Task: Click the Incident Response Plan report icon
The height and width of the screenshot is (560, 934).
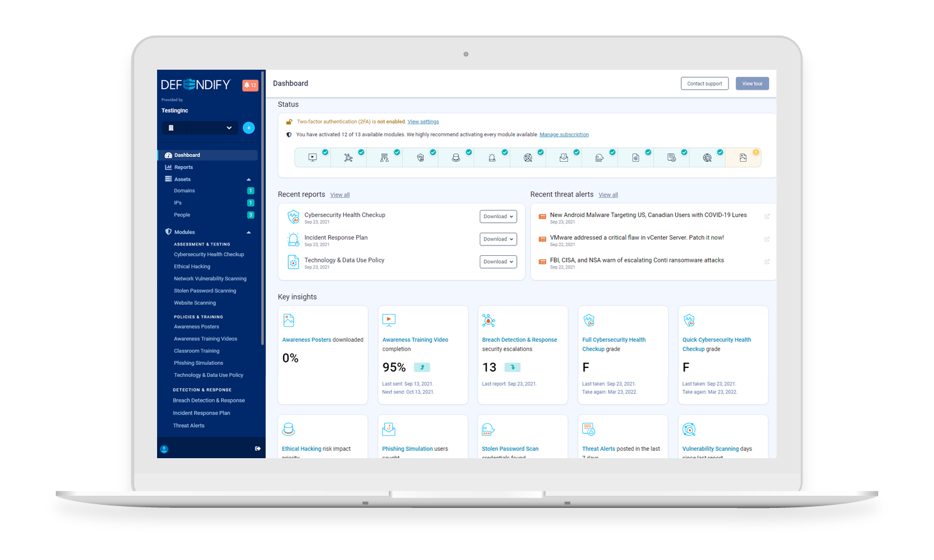Action: tap(294, 239)
